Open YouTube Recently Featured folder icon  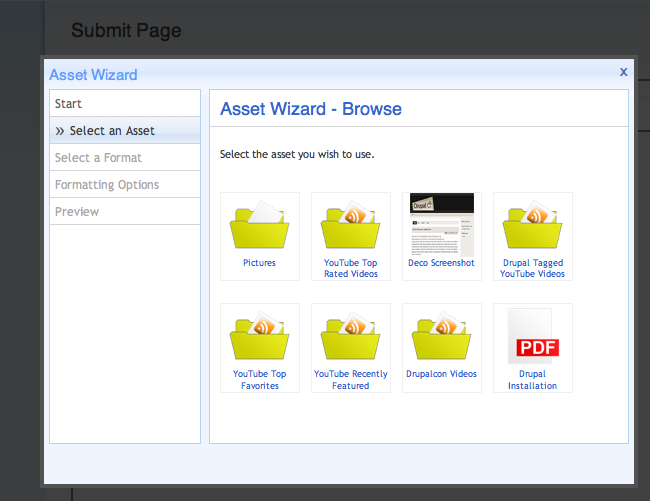350,336
